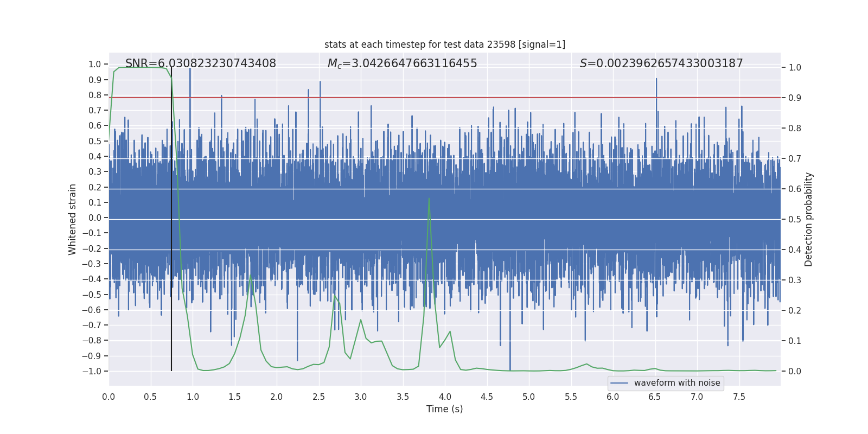This screenshot has width=868, height=434.
Task: Click the 'Whitened strain' y-axis label
Action: coord(72,219)
